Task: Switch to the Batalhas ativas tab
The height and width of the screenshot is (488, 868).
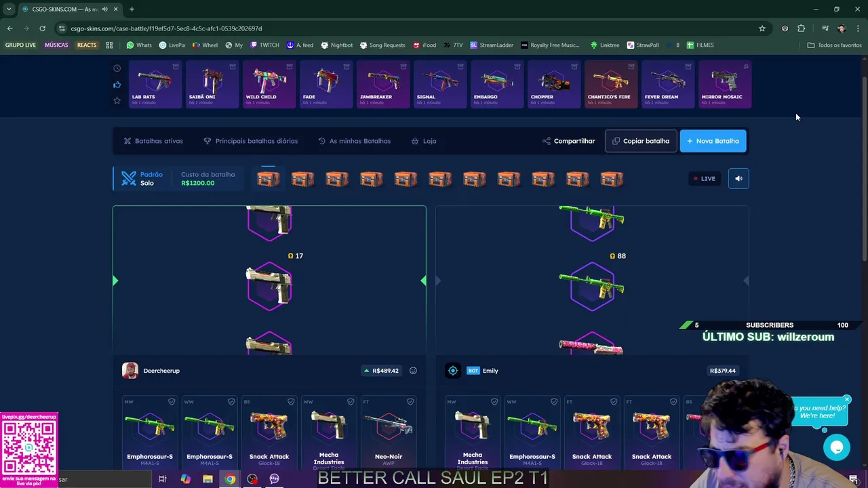Action: 153,141
